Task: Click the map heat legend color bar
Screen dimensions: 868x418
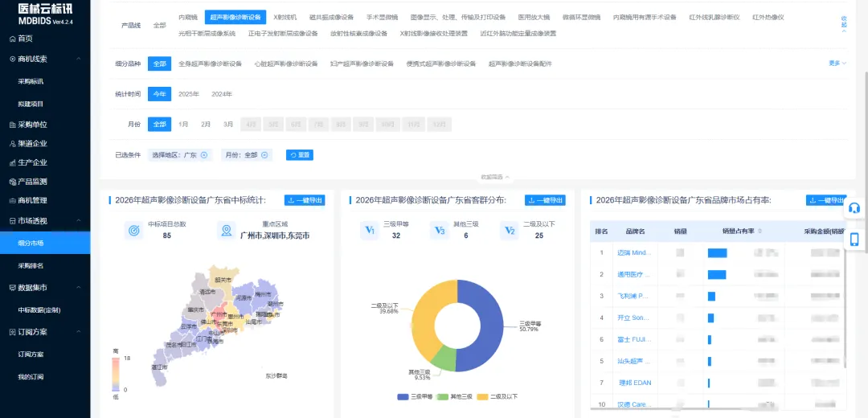Action: point(117,374)
